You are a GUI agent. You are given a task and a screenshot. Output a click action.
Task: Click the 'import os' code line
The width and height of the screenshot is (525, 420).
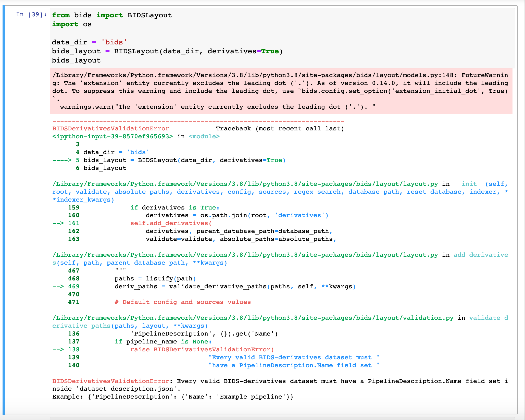(x=72, y=24)
